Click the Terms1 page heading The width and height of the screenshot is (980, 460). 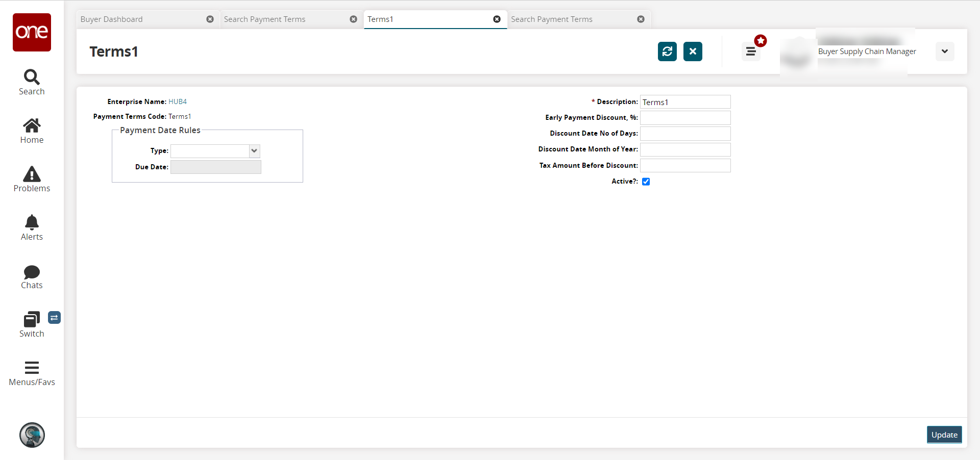(x=114, y=52)
